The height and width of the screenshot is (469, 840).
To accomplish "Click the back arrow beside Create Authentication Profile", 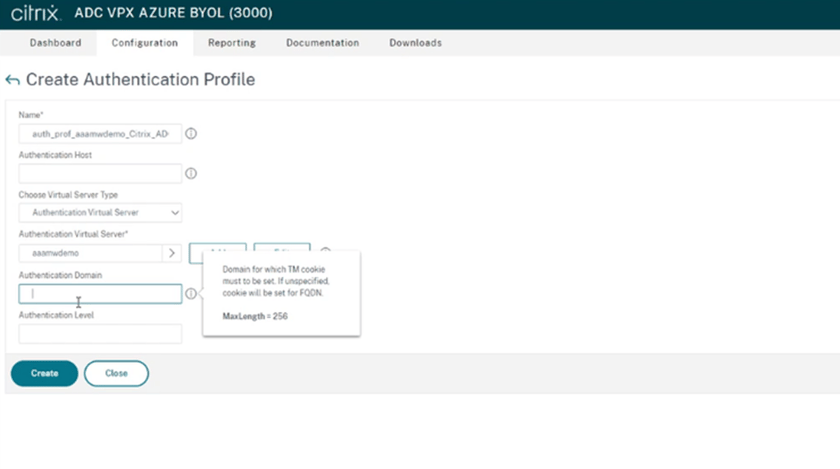I will tap(12, 80).
